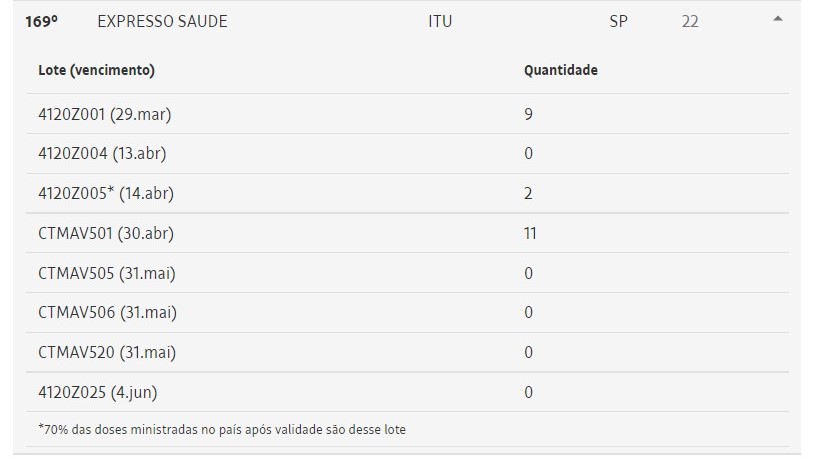Viewport: 825px width, 465px height.
Task: Click the Lote (vencimento) column header
Action: coord(96,70)
